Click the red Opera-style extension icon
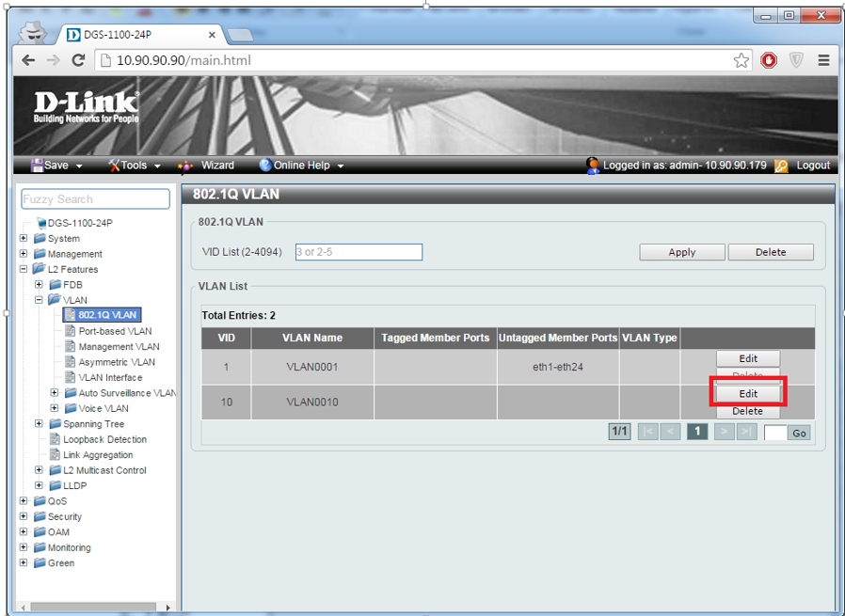Screen dimensions: 845x616 coord(769,60)
